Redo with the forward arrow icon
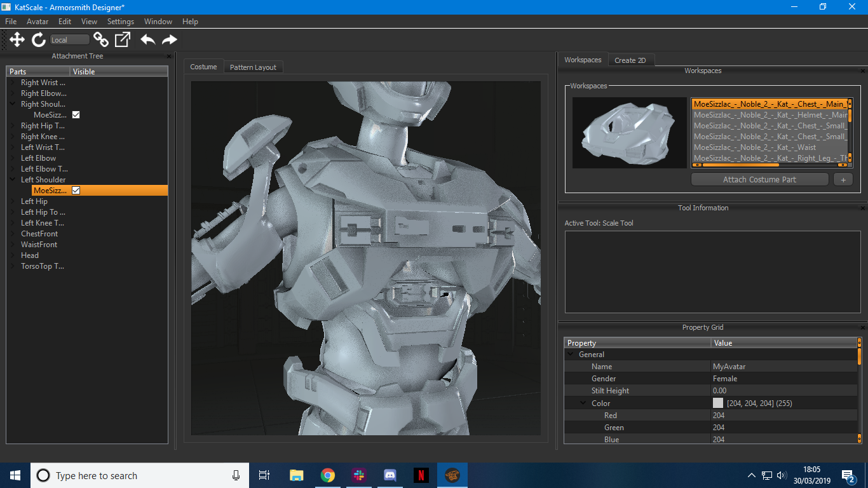868x488 pixels. [x=169, y=40]
